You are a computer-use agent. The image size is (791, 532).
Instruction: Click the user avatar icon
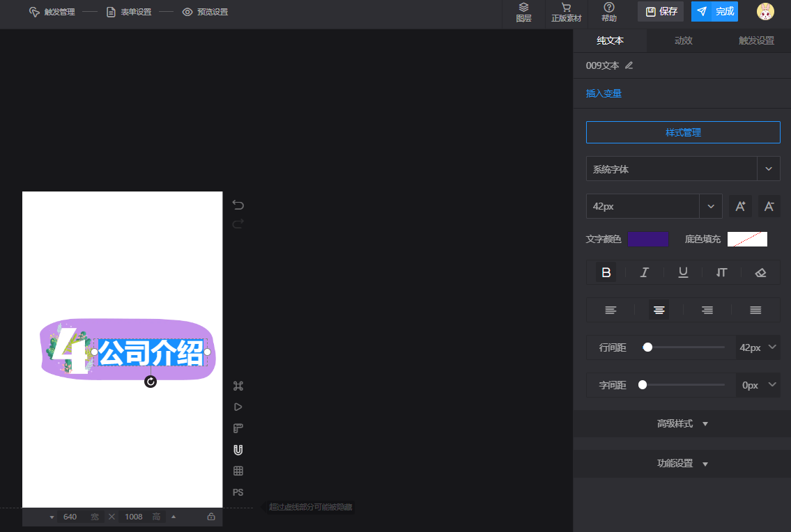coord(765,12)
